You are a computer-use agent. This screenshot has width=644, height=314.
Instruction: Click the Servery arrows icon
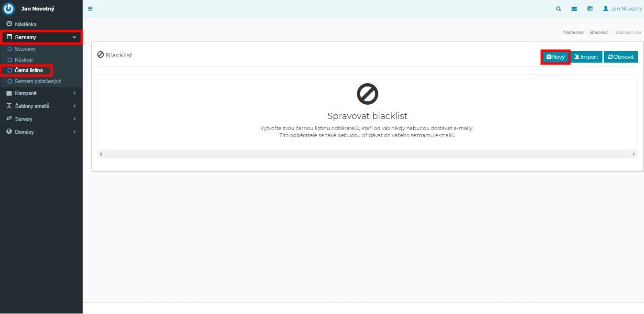pos(9,119)
